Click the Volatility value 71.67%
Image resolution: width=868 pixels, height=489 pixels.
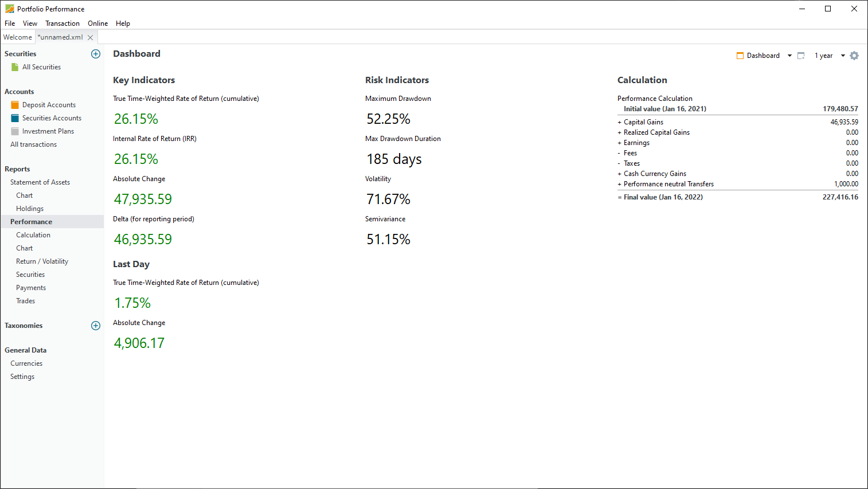[389, 199]
